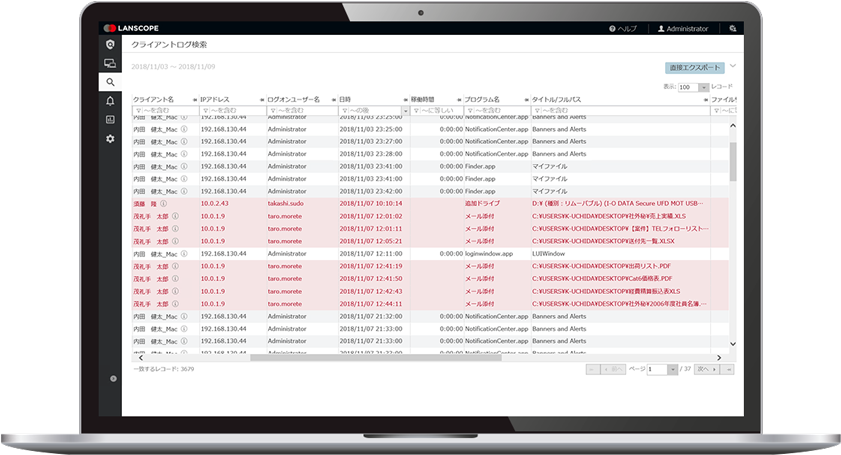Click funnel icon in IPアドレス filter
Viewport: 841px width, 455px height.
(205, 111)
